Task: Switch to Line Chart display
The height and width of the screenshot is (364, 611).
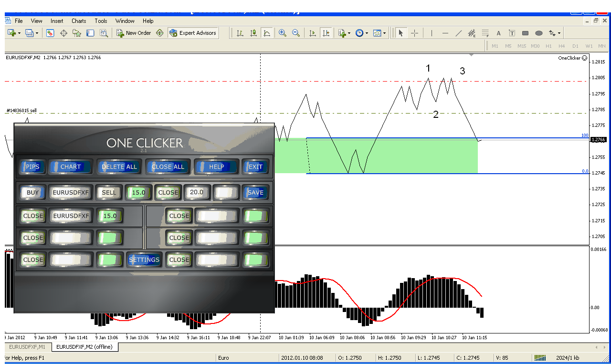Action: [x=266, y=33]
